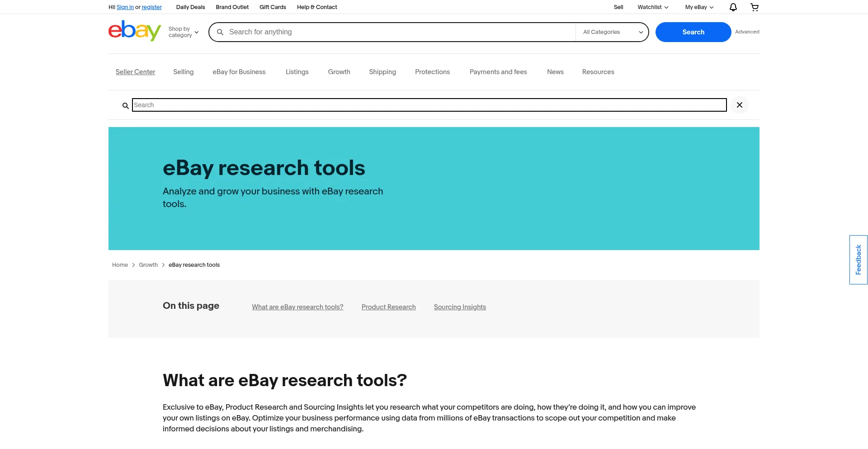Screen dimensions: 868x449
Task: Close the Seller Center search bar
Action: (739, 105)
